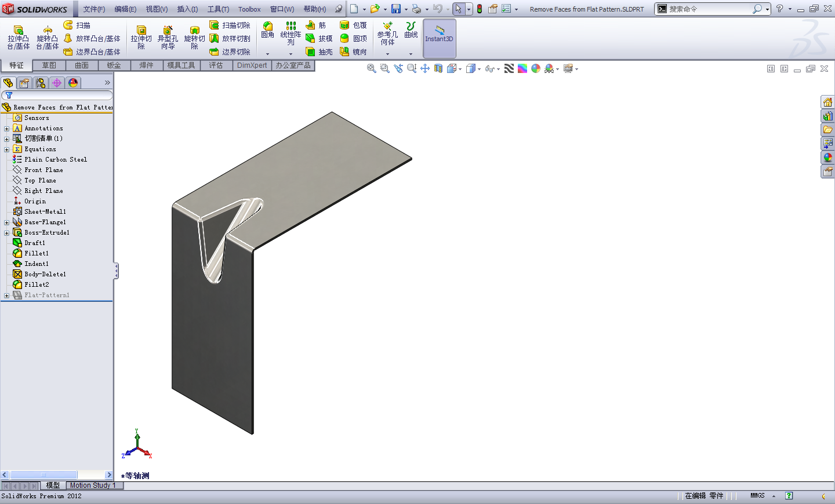Select the 边界切除 boundary cut tool
This screenshot has width=835, height=504.
click(230, 52)
